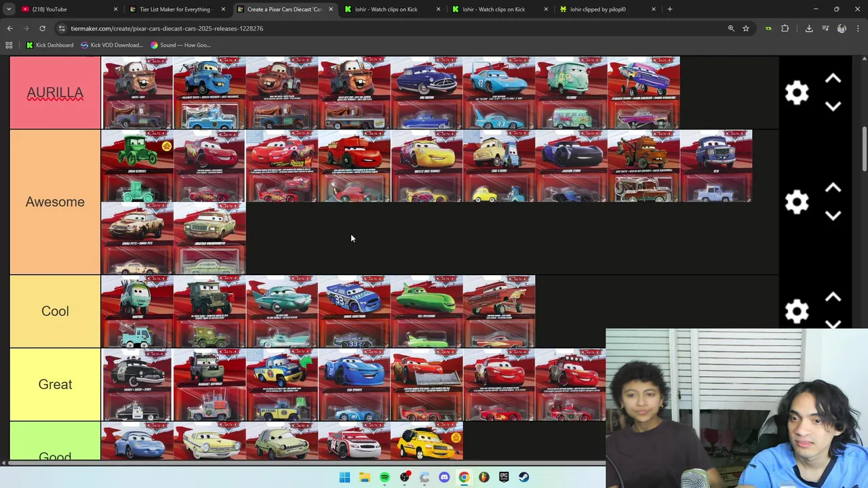Move AURILLA tier row down

pos(833,106)
